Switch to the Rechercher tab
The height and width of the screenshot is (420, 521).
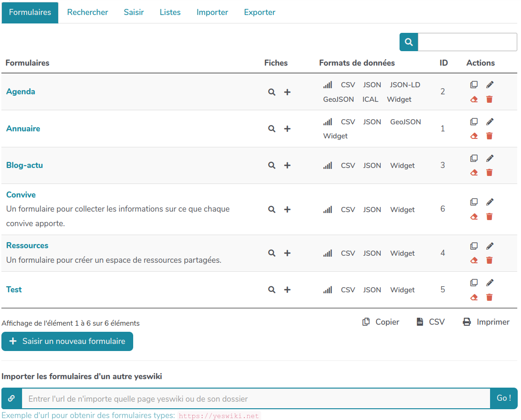pos(87,13)
